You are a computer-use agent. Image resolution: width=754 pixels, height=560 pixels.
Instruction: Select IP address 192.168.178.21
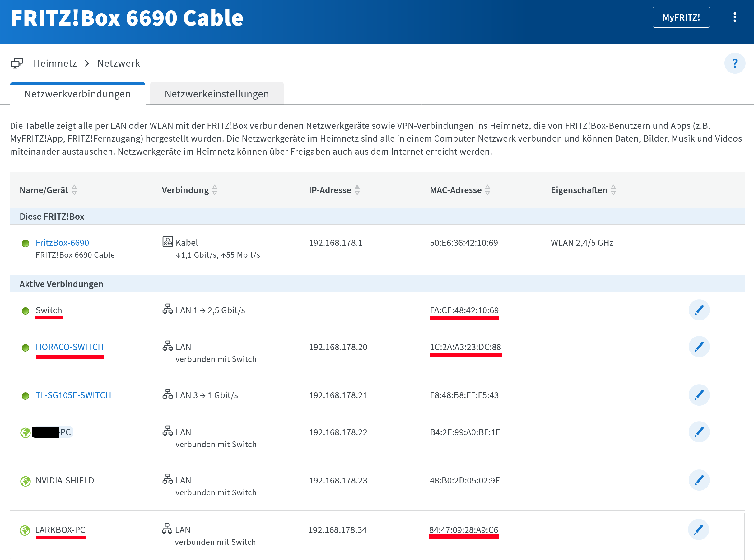(x=338, y=396)
